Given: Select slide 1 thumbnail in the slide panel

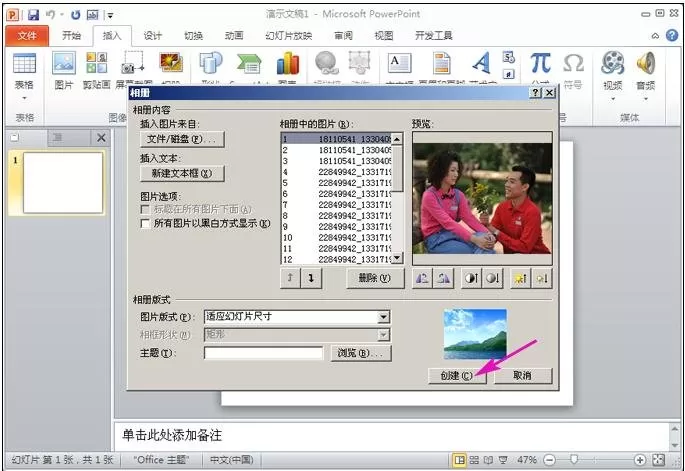Looking at the screenshot, I should [x=63, y=183].
